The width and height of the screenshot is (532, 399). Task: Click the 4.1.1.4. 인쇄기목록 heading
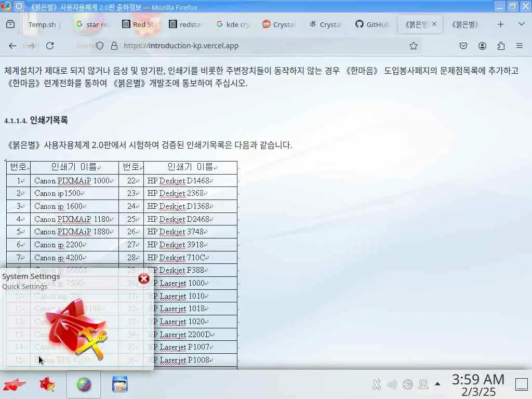tap(36, 121)
